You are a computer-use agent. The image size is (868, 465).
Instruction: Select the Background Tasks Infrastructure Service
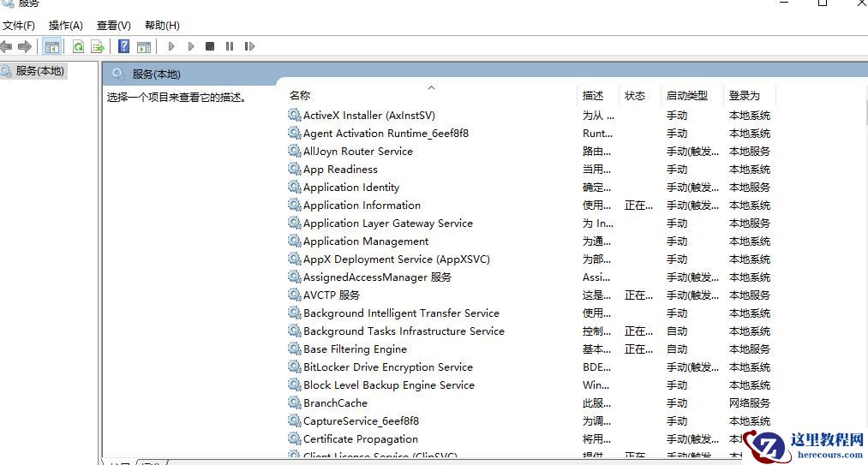[x=404, y=331]
